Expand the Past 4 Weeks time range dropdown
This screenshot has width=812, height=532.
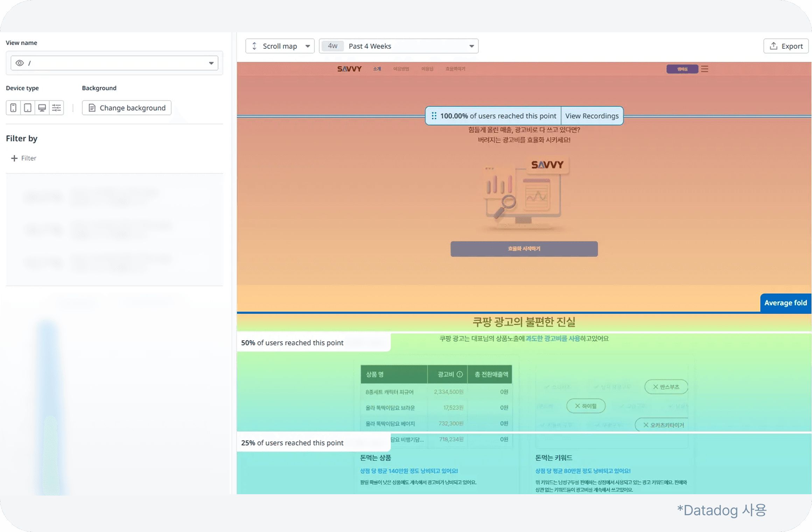pos(399,46)
